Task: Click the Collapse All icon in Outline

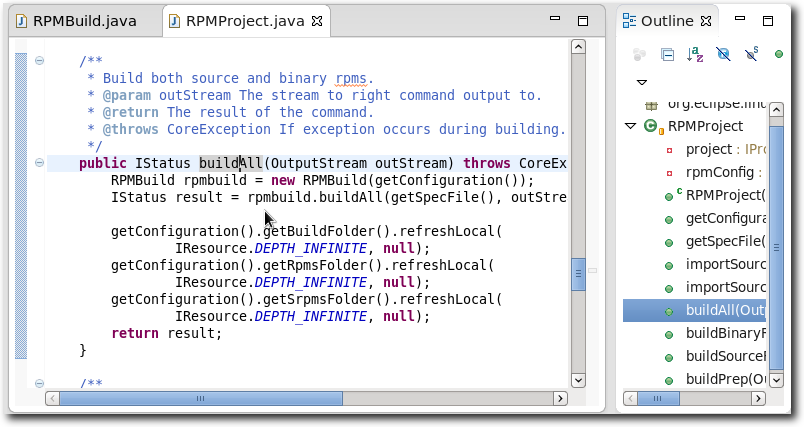Action: [667, 54]
